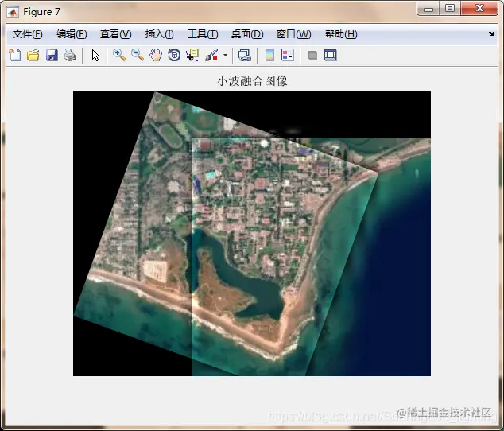The image size is (504, 431).
Task: Open the 查看(V) menu
Action: 116,34
